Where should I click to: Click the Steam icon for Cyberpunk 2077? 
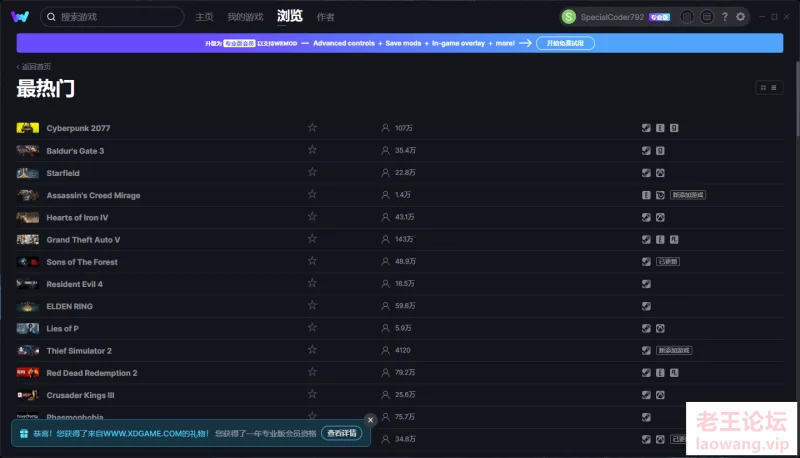tap(646, 128)
